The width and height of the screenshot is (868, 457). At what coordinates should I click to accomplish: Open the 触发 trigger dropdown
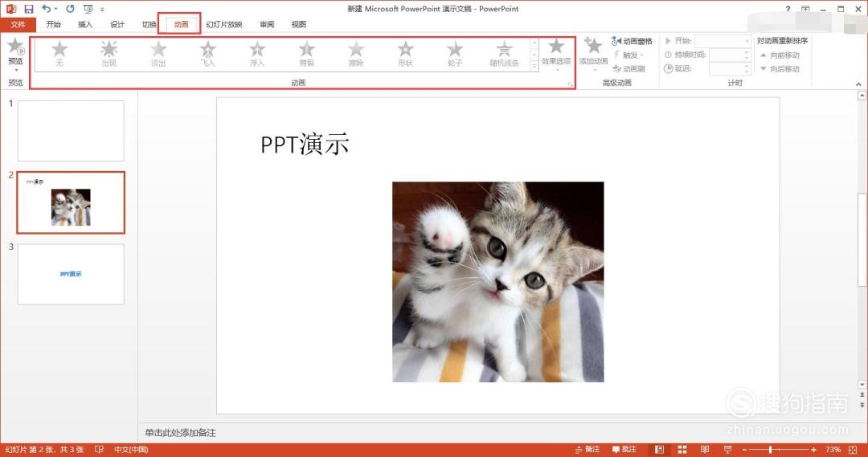[x=628, y=55]
